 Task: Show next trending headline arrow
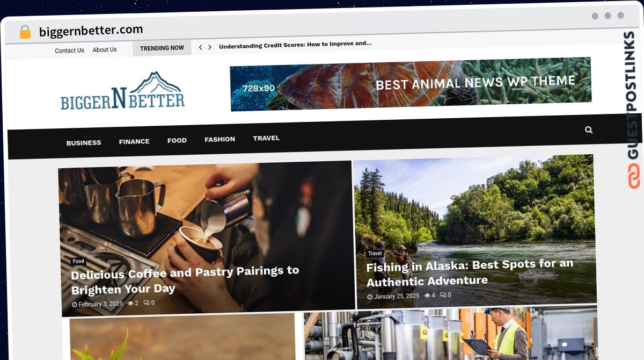coord(210,47)
